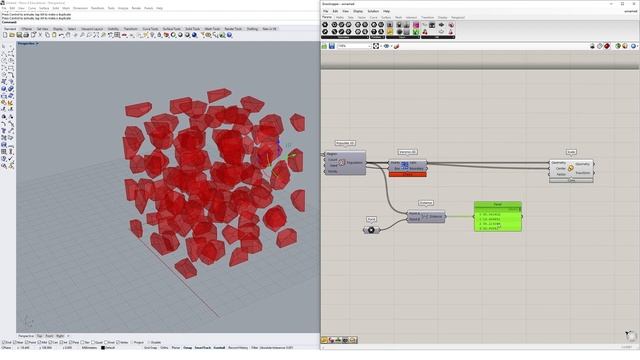Click the Undo icon in Rhino toolbar

coord(61,35)
